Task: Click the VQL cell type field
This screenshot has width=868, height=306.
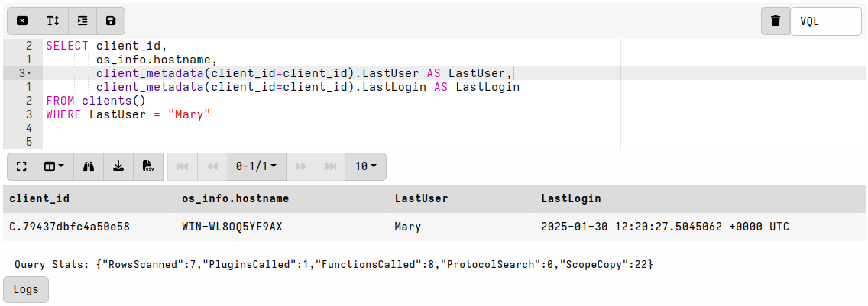Action: click(826, 21)
